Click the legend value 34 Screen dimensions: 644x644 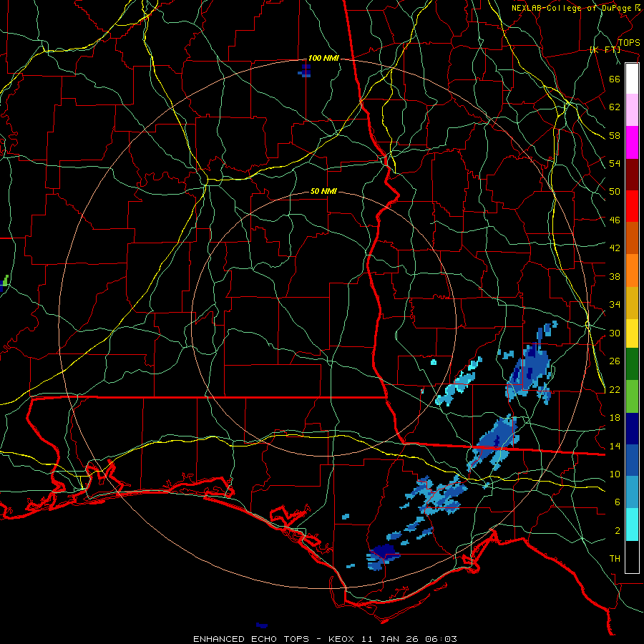point(615,305)
